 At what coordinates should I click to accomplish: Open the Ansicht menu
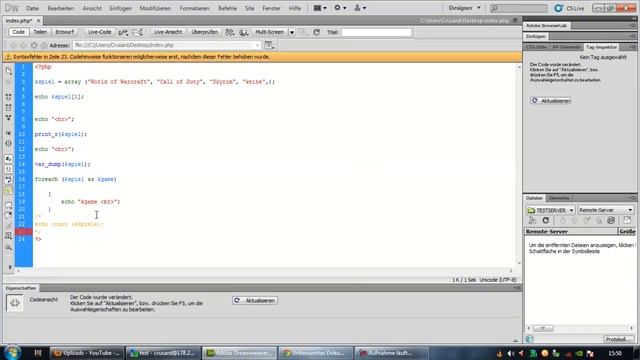coord(92,8)
